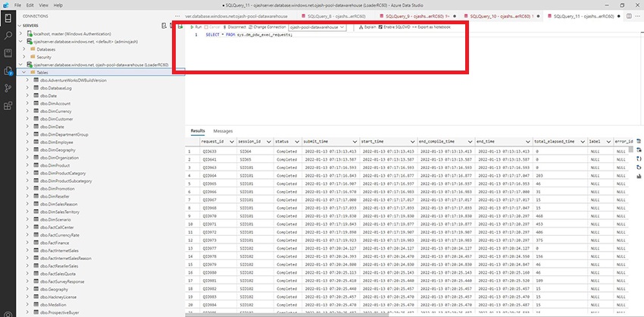
Task: Save results as CSV icon
Action: pos(639,141)
